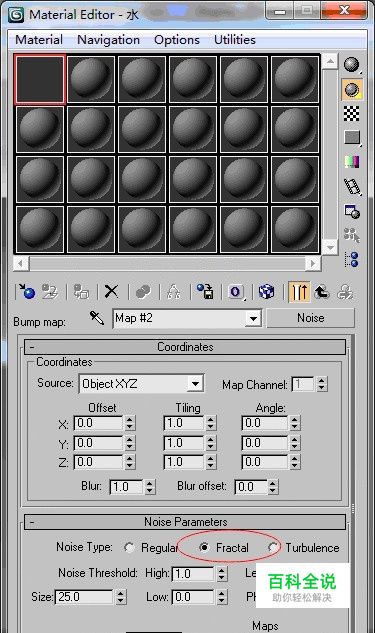Click the Size value field 25.0
This screenshot has width=375, height=633.
tap(84, 597)
